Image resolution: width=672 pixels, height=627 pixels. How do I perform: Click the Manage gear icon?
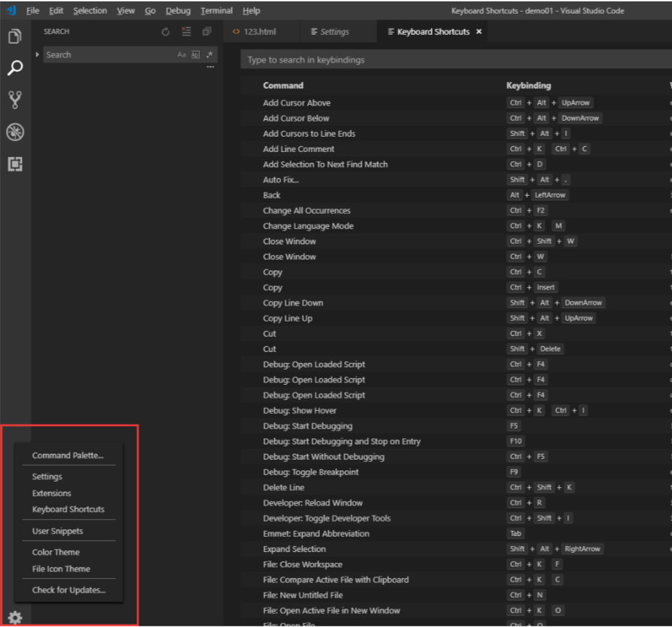point(15,618)
